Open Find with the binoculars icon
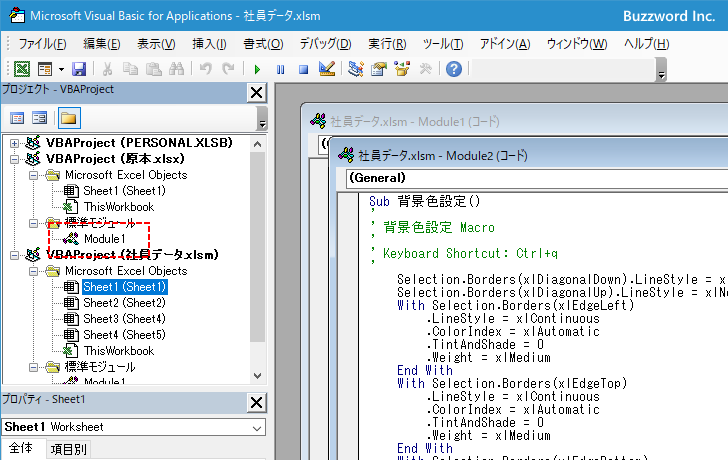Screen dimensions: 728x460 [176, 69]
